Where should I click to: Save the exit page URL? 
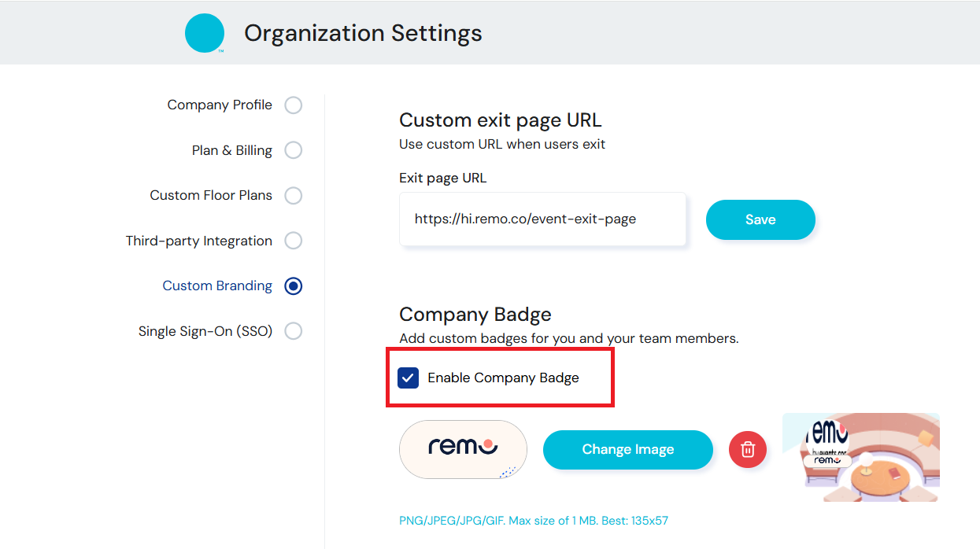[760, 219]
